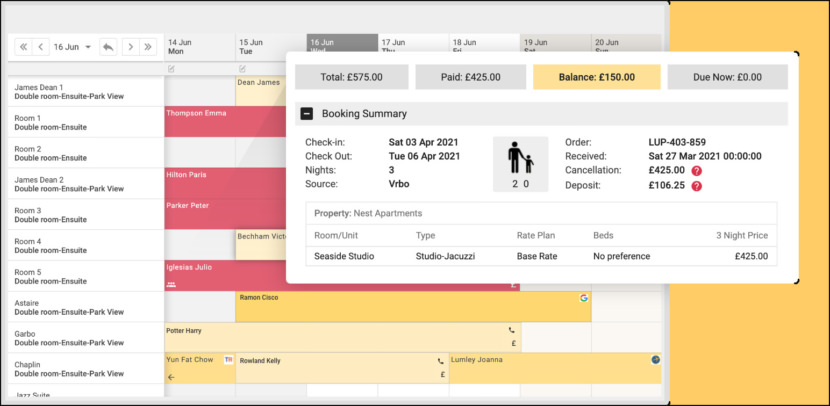
Task: Advance one day with single-right arrow
Action: (x=129, y=47)
